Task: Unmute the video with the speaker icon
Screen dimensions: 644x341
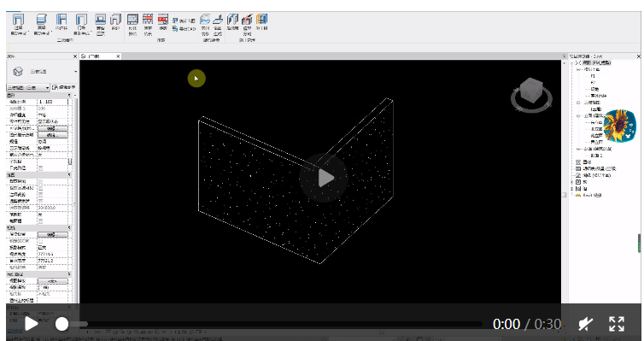Action: coord(586,324)
